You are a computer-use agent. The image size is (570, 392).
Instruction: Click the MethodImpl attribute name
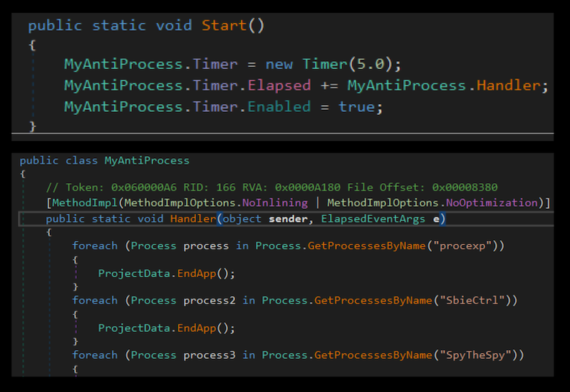click(x=85, y=202)
